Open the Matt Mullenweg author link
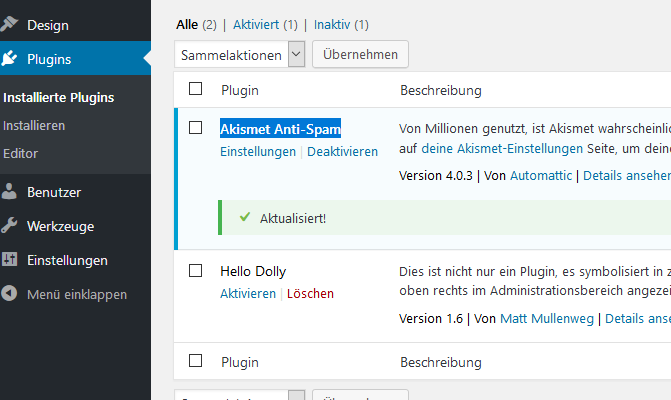Viewport: 671px width, 400px height. pyautogui.click(x=547, y=318)
